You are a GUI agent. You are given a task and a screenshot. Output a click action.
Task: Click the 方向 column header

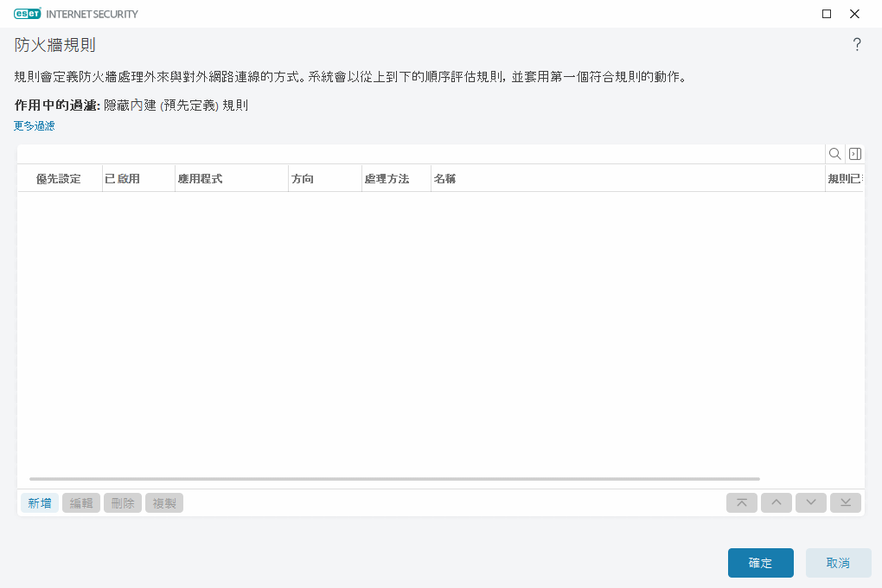(x=304, y=178)
